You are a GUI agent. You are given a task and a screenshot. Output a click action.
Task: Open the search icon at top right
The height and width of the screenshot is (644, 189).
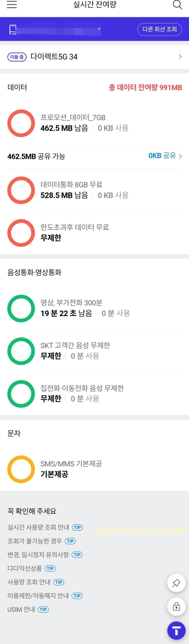pyautogui.click(x=177, y=4)
